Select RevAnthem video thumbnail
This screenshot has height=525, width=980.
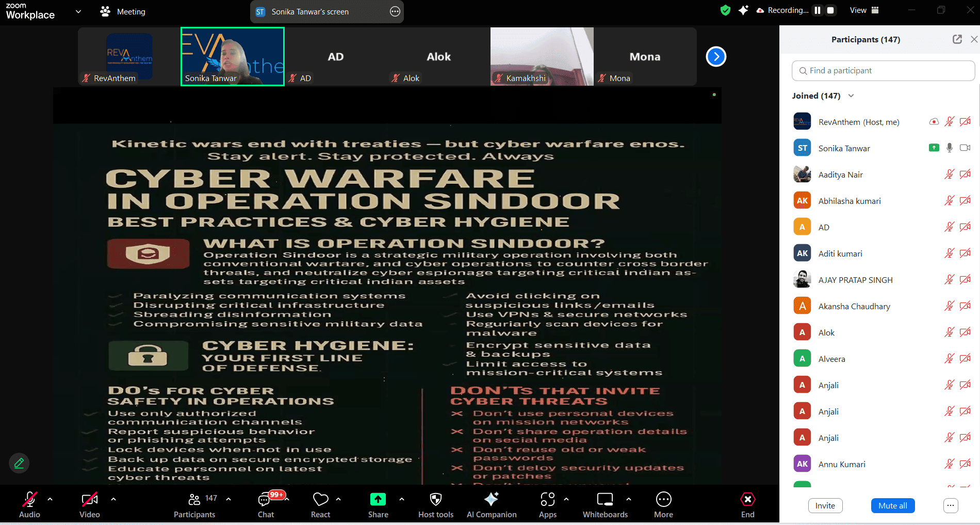(x=129, y=56)
